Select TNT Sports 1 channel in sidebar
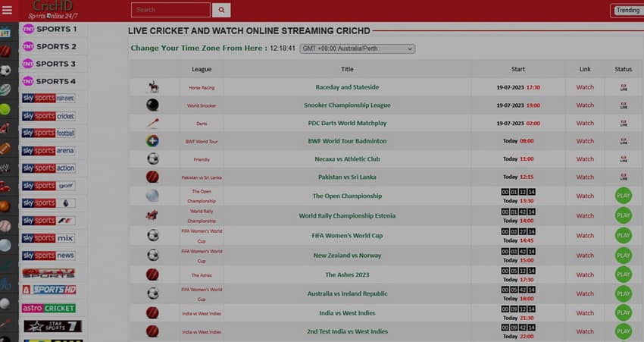 pyautogui.click(x=49, y=29)
